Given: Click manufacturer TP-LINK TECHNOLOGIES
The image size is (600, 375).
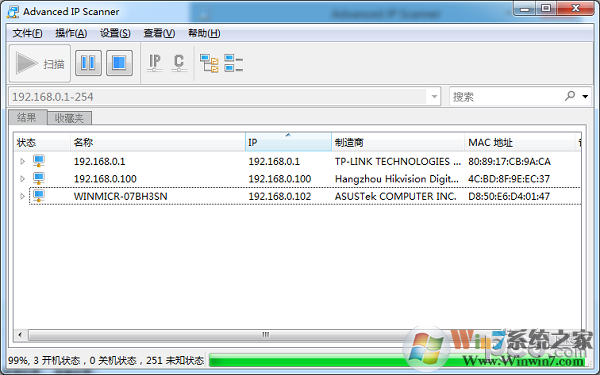Looking at the screenshot, I should point(398,161).
